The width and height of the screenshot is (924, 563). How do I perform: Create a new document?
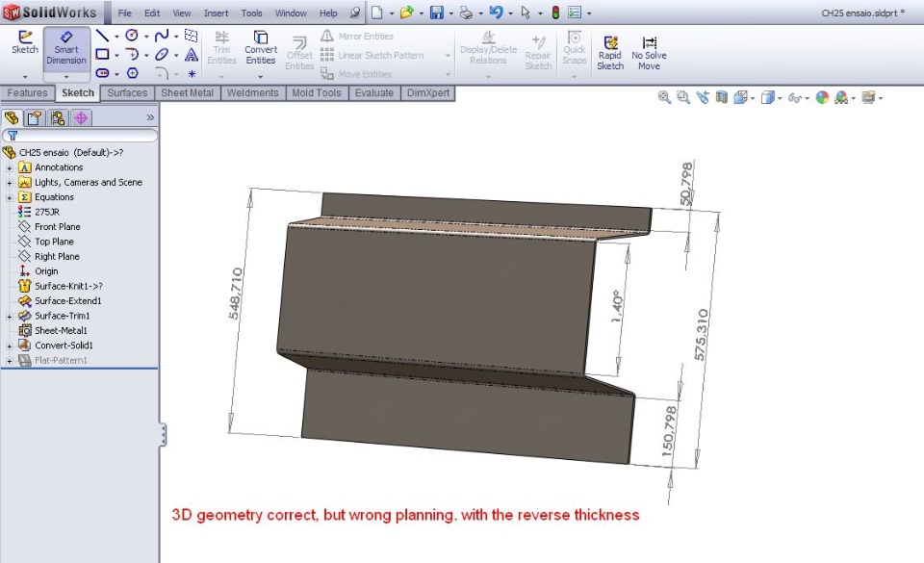(x=377, y=13)
